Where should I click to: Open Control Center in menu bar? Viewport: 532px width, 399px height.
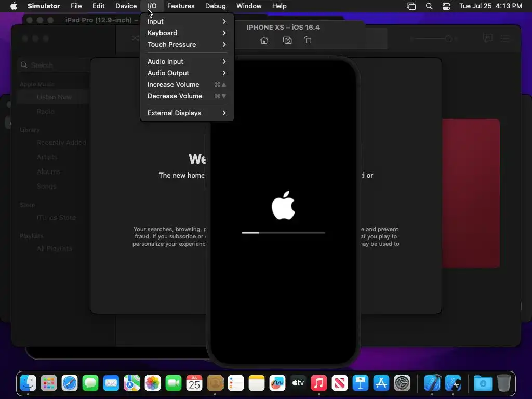click(446, 6)
